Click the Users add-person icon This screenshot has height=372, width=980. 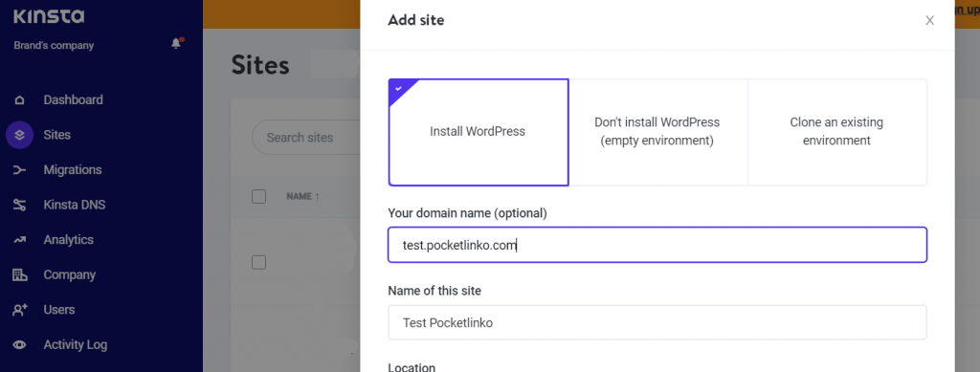[x=19, y=310]
